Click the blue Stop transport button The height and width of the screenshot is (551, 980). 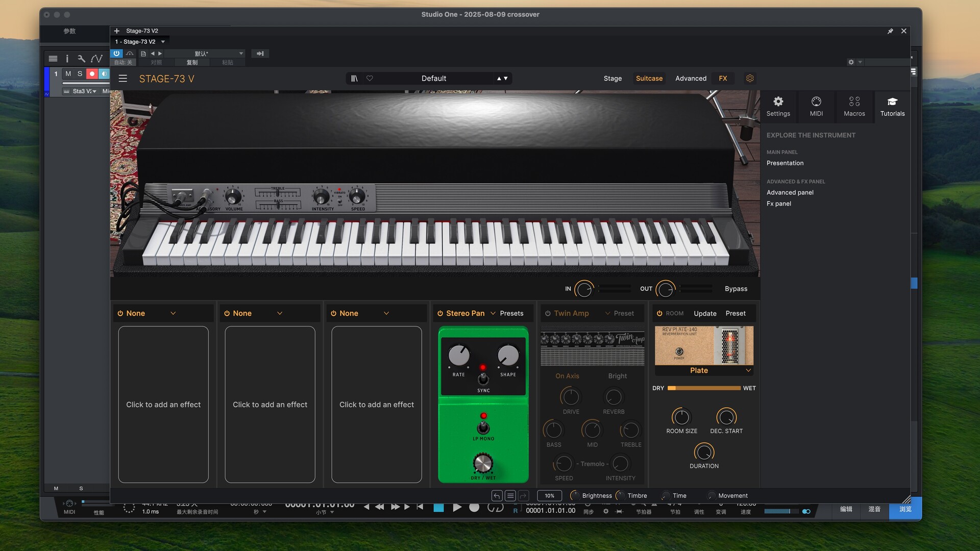tap(438, 507)
